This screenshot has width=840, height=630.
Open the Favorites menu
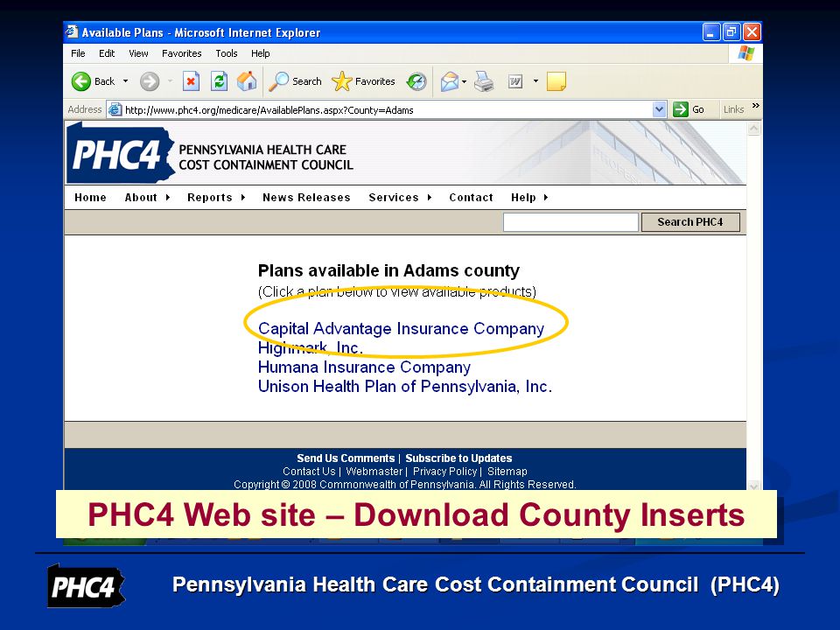pyautogui.click(x=182, y=53)
